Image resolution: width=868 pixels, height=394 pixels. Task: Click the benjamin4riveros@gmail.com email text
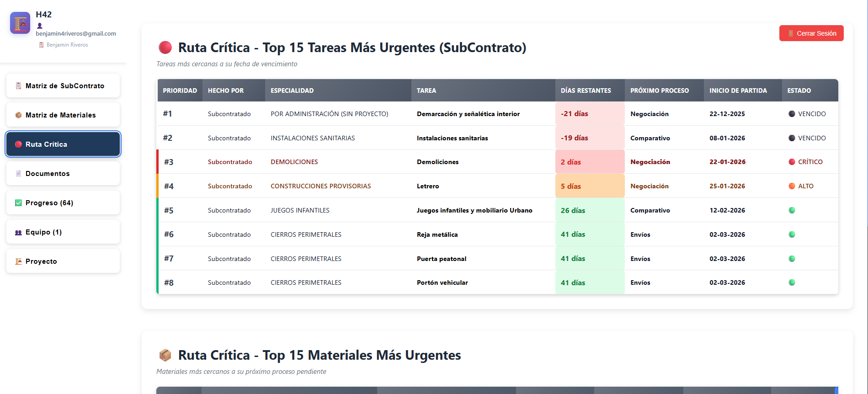click(x=76, y=34)
